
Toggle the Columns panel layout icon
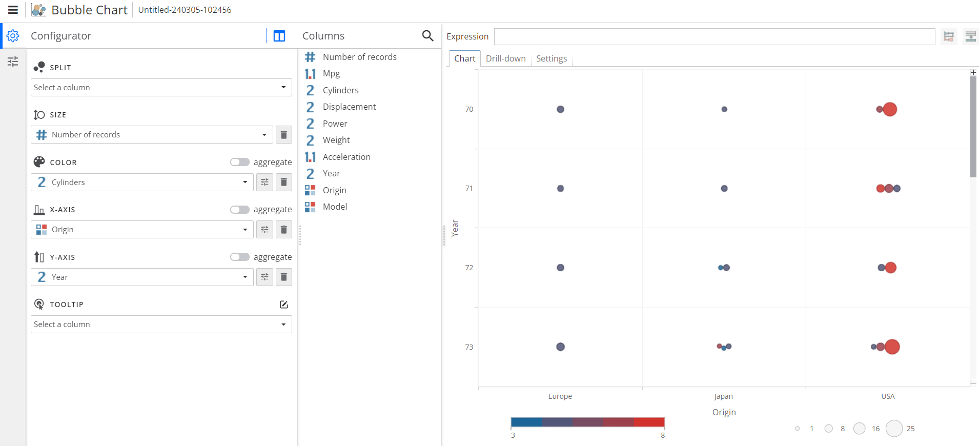[x=279, y=36]
